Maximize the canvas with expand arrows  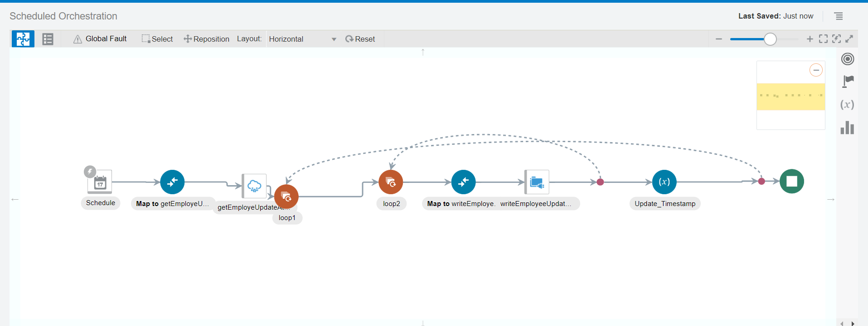849,39
